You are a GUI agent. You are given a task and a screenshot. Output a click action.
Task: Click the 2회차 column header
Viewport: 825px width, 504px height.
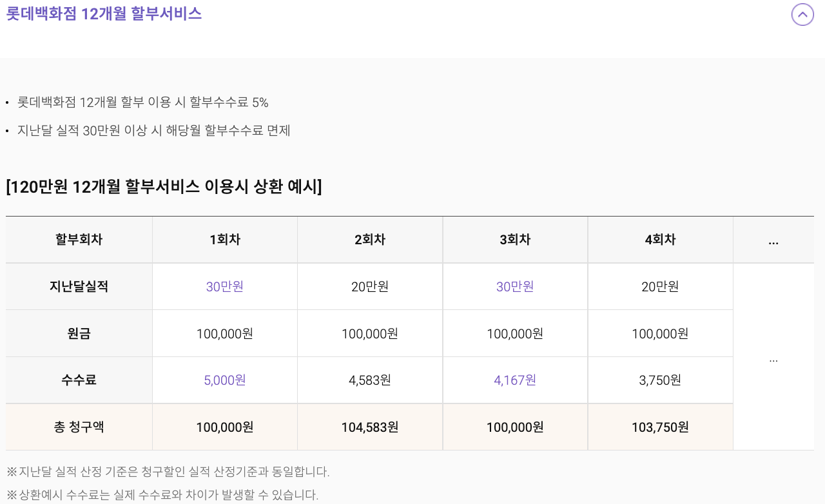[x=370, y=240]
